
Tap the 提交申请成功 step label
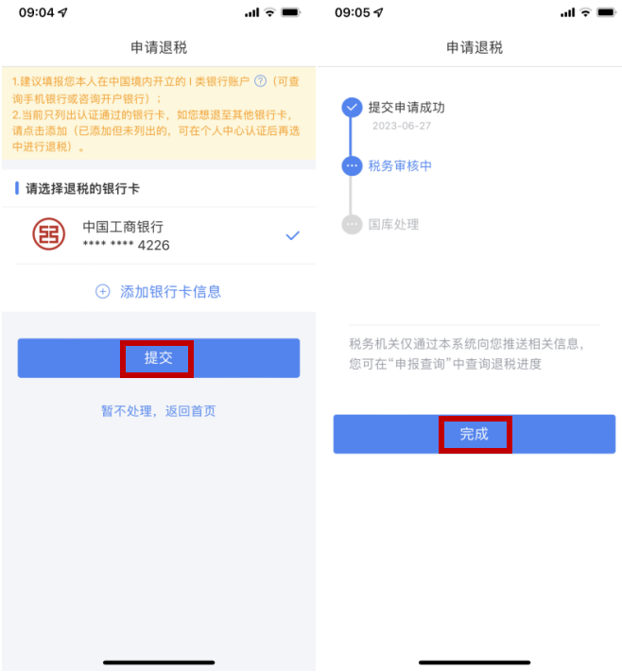point(406,107)
